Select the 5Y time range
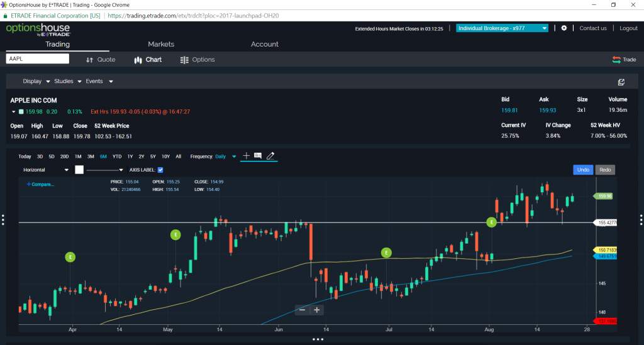The width and height of the screenshot is (644, 345). pyautogui.click(x=153, y=156)
